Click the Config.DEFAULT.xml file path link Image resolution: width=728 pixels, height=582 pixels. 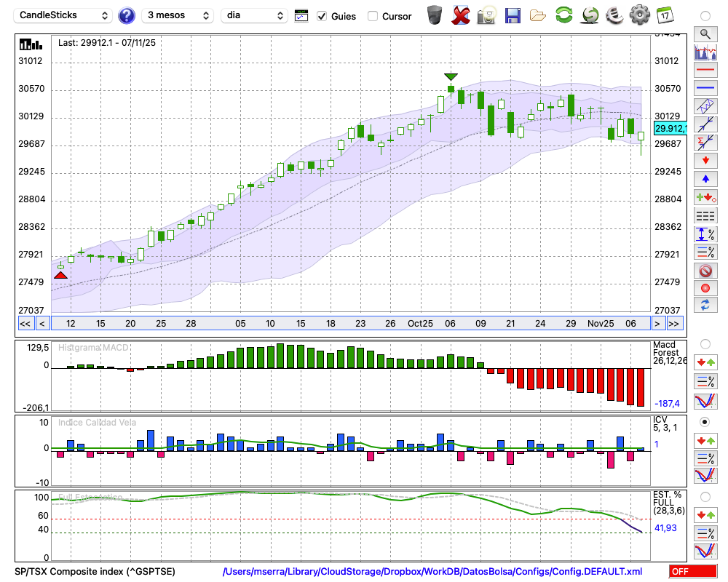(432, 572)
